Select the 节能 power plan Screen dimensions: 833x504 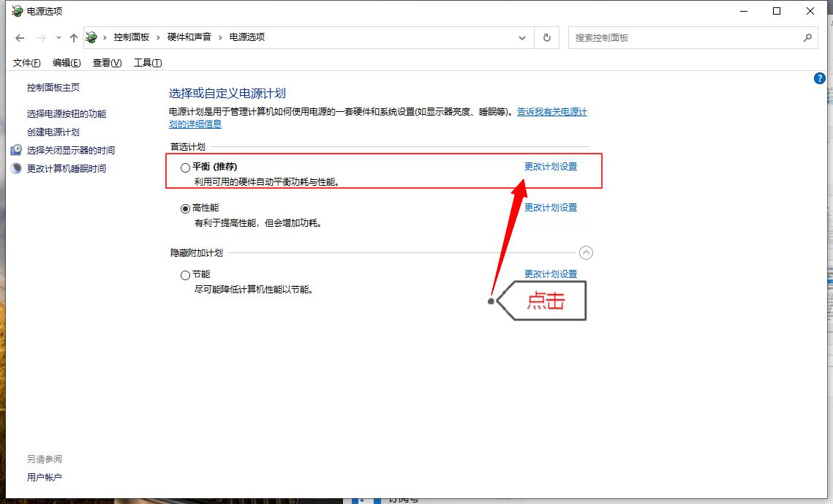tap(186, 274)
